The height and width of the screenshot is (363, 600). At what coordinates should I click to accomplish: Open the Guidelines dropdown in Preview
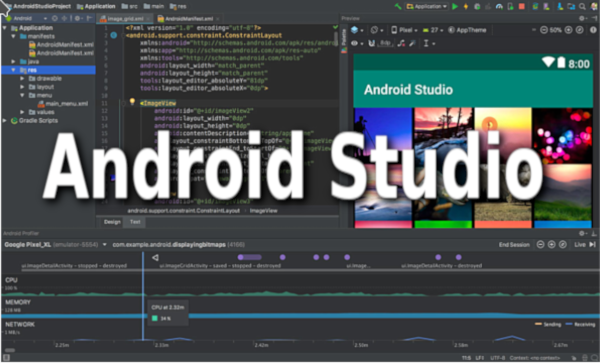[429, 43]
